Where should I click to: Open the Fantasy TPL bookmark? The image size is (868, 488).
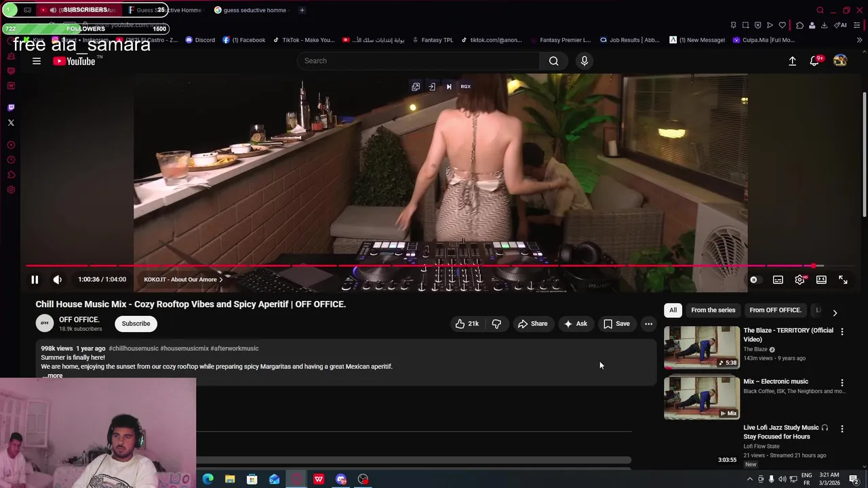point(432,40)
